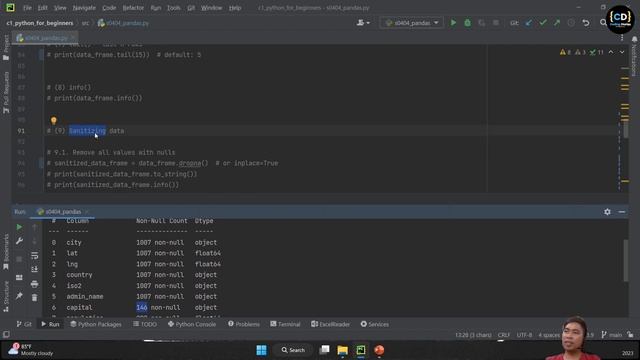Screen dimensions: 640x360
Task: Open the Project tool window sidebar button
Action: pyautogui.click(x=6, y=47)
